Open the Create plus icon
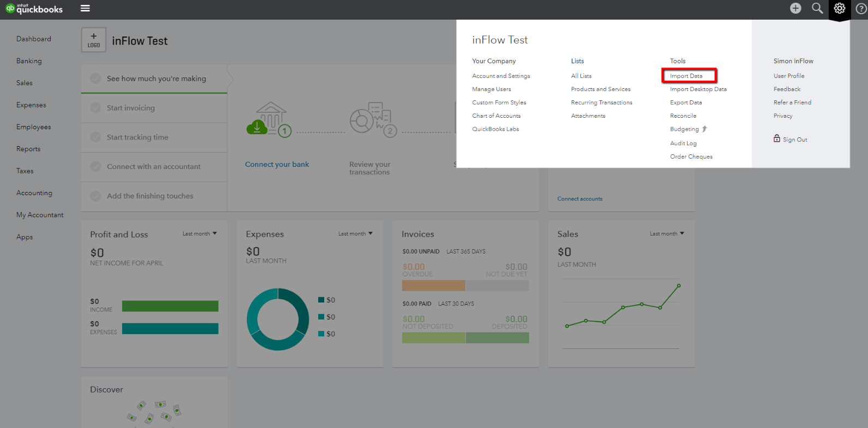868x428 pixels. [796, 8]
